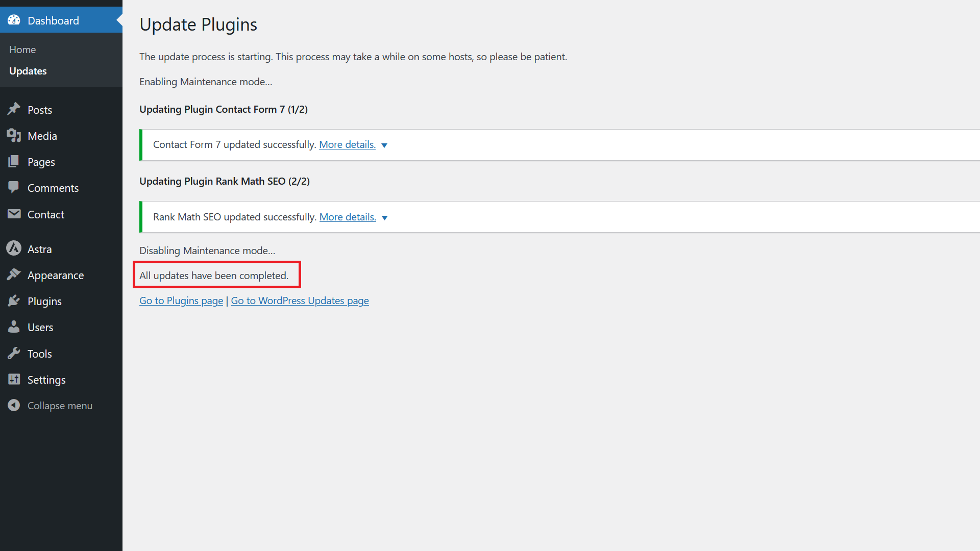The width and height of the screenshot is (980, 551).
Task: Open the Pages menu label
Action: click(x=41, y=162)
